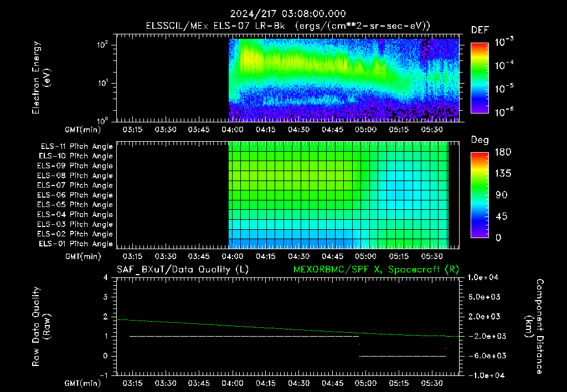Viewport: 567px width, 392px height.
Task: Click the 05:30 tick under the data quality plot
Action: point(432,383)
